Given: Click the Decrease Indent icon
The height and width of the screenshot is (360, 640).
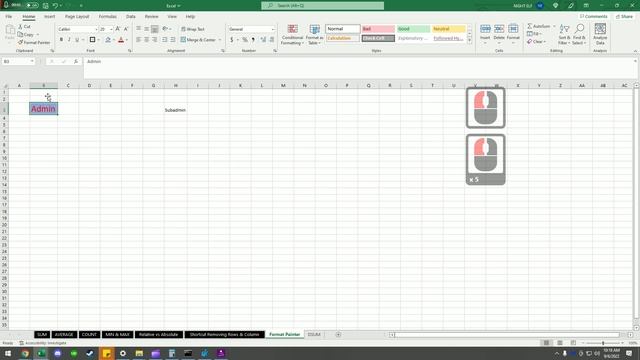Looking at the screenshot, I should point(165,40).
